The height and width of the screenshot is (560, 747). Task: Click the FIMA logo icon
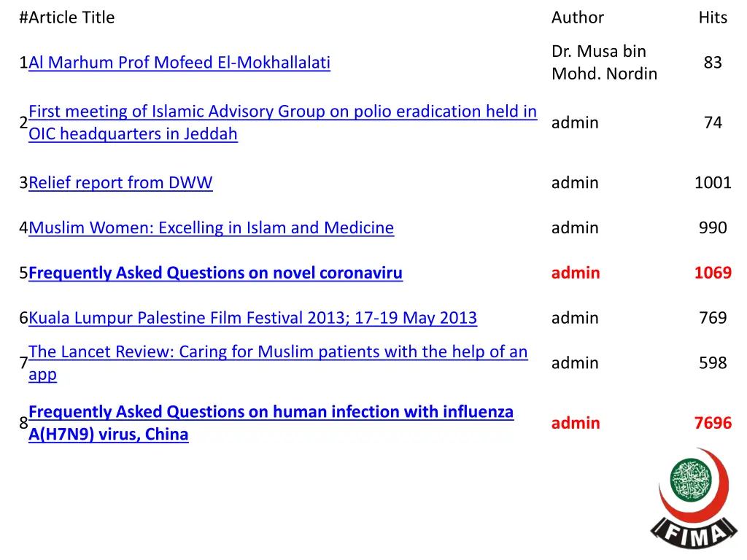692,499
